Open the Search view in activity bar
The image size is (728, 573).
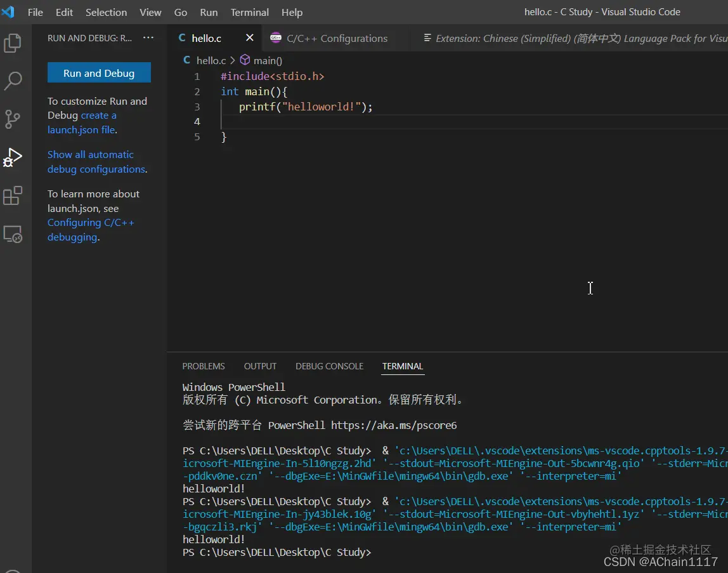13,81
